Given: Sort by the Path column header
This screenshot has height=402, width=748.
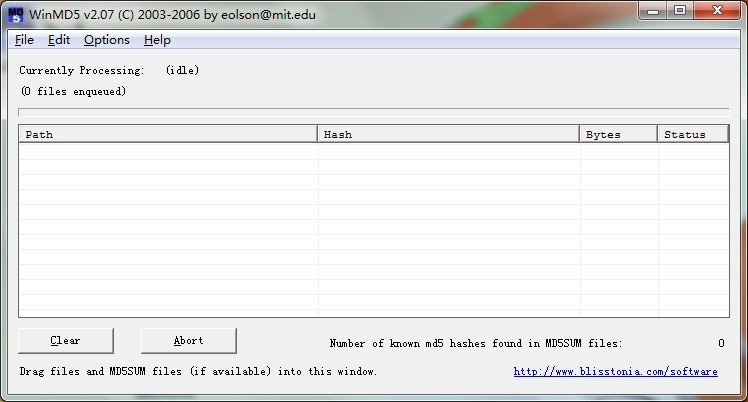Looking at the screenshot, I should [167, 134].
